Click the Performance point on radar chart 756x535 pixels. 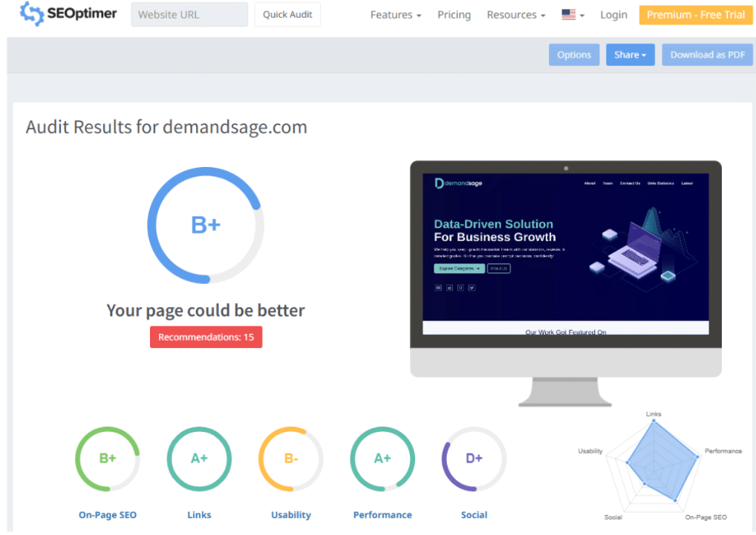(x=697, y=456)
